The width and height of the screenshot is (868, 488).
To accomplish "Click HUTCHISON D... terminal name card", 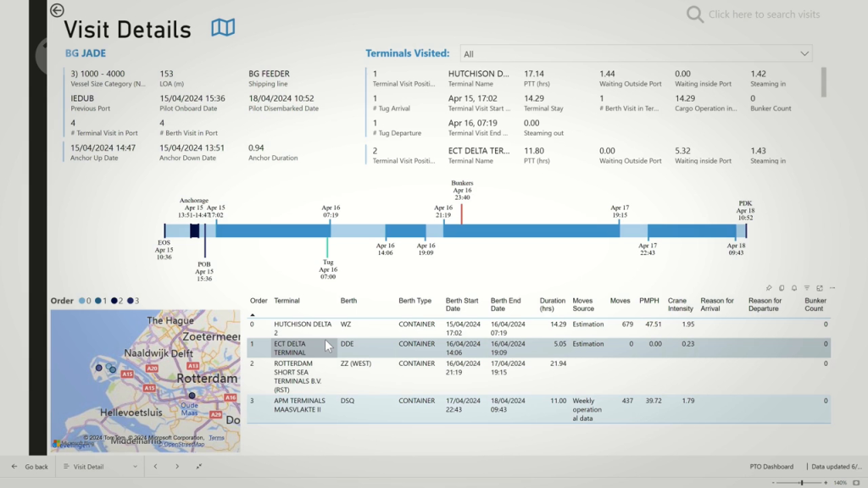I will click(479, 74).
